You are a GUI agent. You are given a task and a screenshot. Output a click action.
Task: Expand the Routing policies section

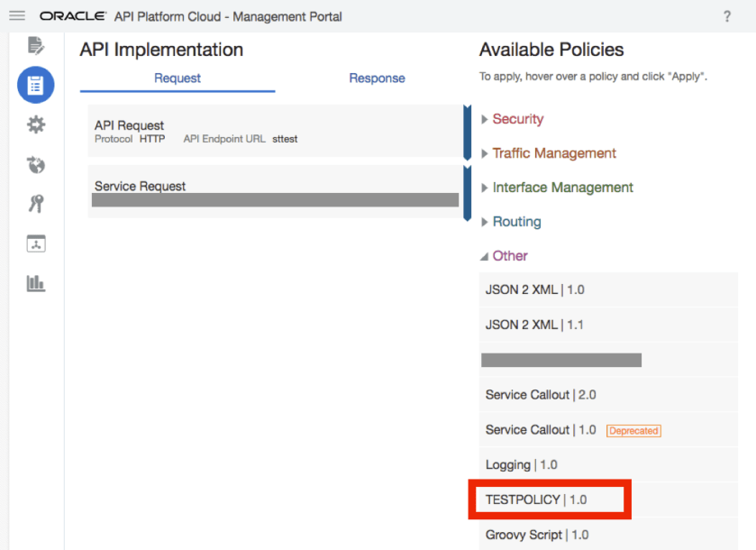pos(516,221)
